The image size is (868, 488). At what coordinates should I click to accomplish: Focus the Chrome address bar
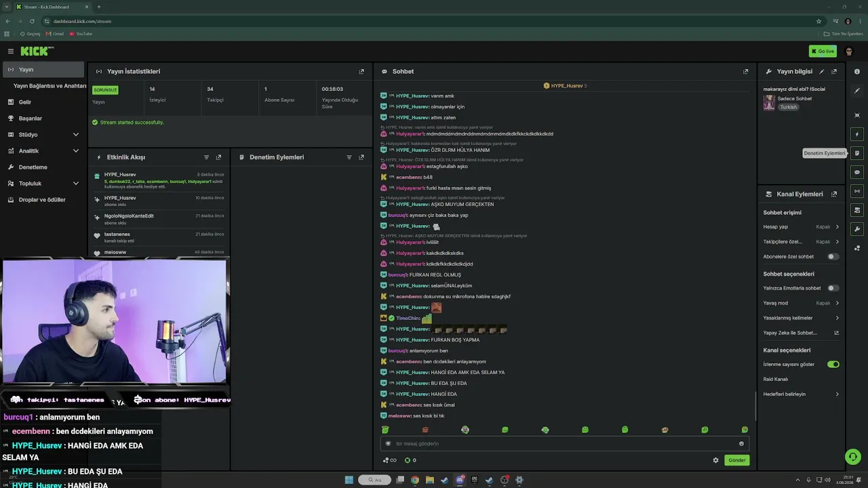tap(427, 21)
